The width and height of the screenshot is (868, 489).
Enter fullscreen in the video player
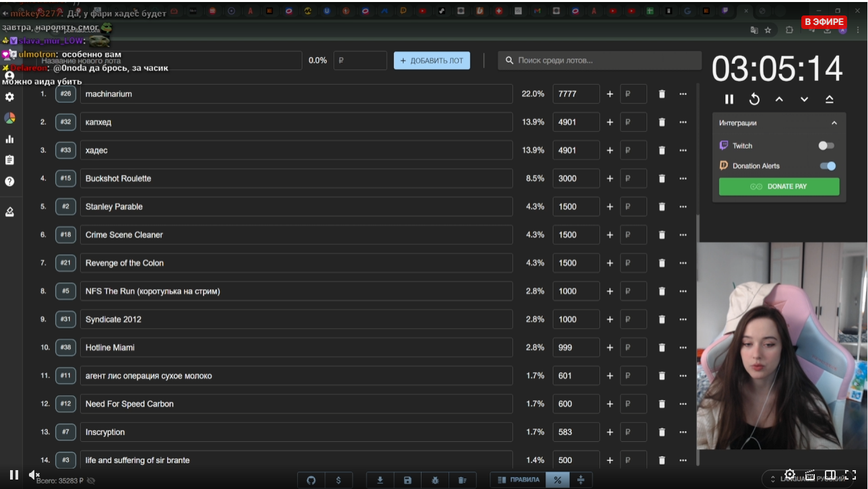pyautogui.click(x=850, y=475)
